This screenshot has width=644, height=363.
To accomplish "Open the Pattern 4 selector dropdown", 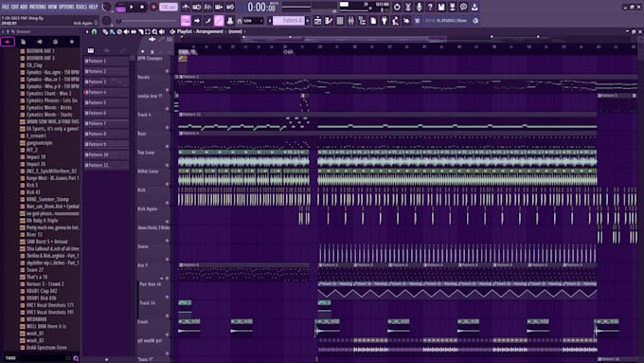I will [x=289, y=21].
